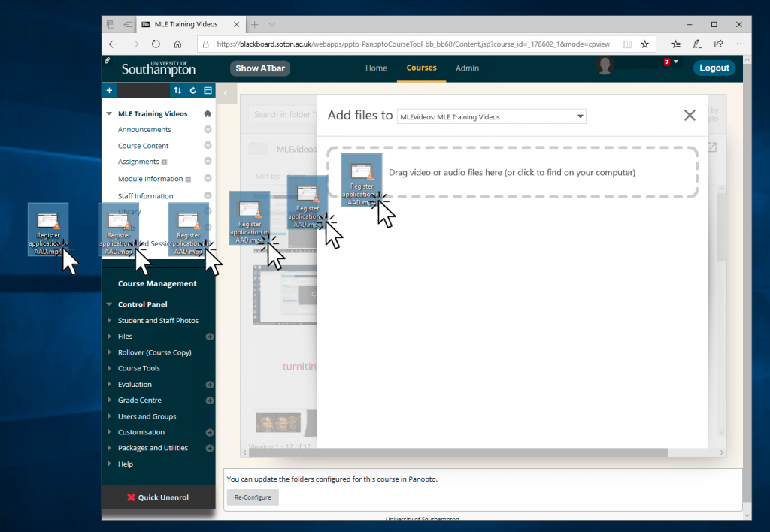The width and height of the screenshot is (770, 532).
Task: Click the browser Forward arrow
Action: tap(134, 44)
